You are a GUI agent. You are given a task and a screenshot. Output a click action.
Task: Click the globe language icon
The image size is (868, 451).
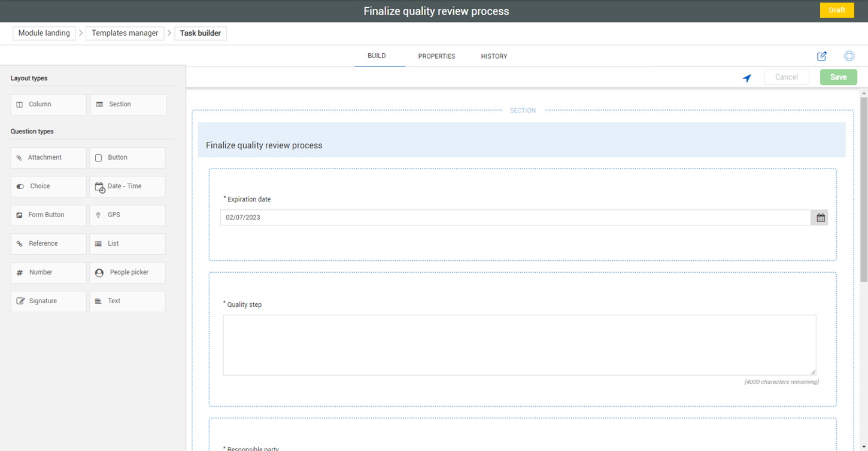pos(849,56)
